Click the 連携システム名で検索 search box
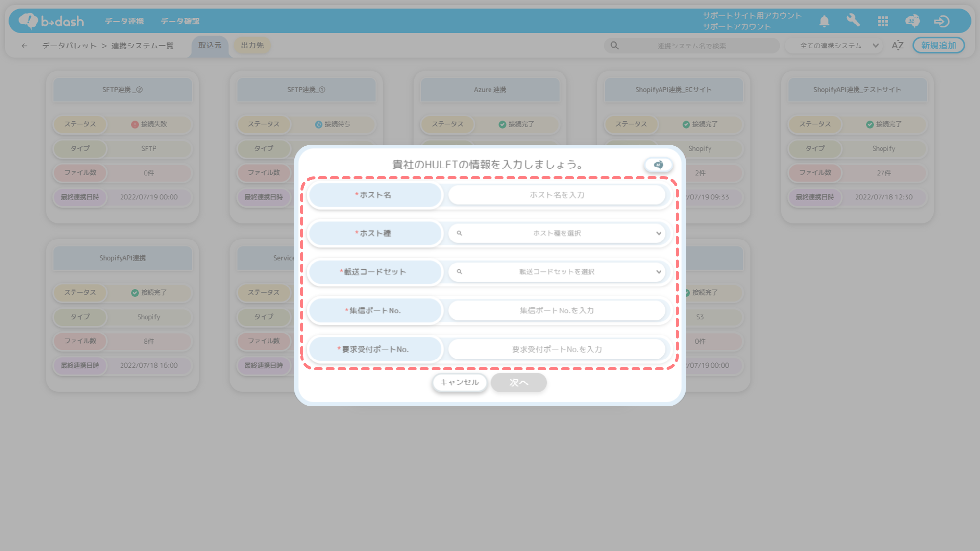This screenshot has width=980, height=551. point(691,46)
